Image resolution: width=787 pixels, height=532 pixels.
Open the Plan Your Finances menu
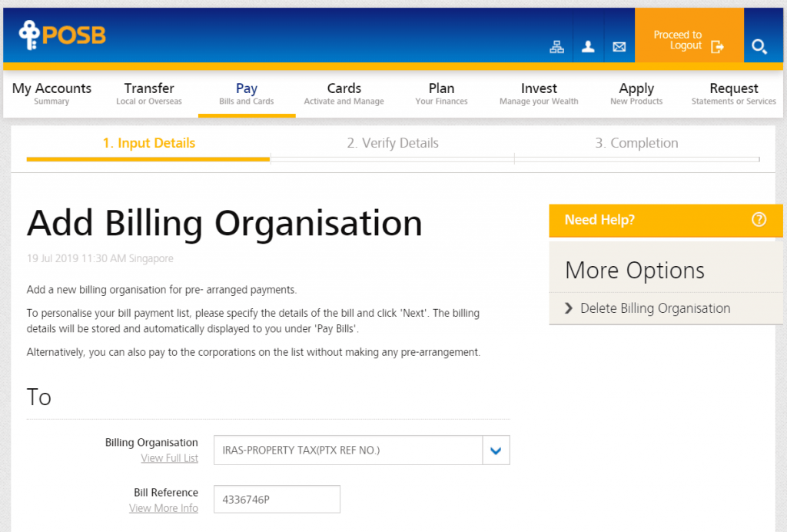(441, 94)
